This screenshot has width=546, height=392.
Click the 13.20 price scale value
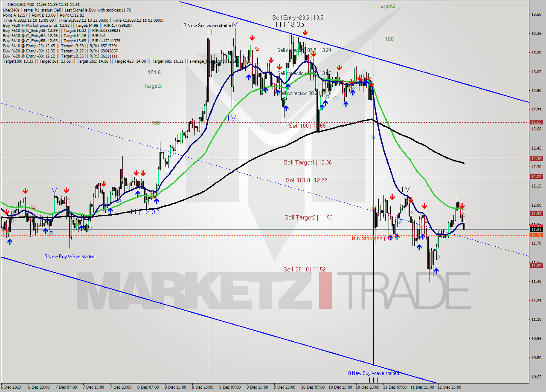click(x=536, y=53)
